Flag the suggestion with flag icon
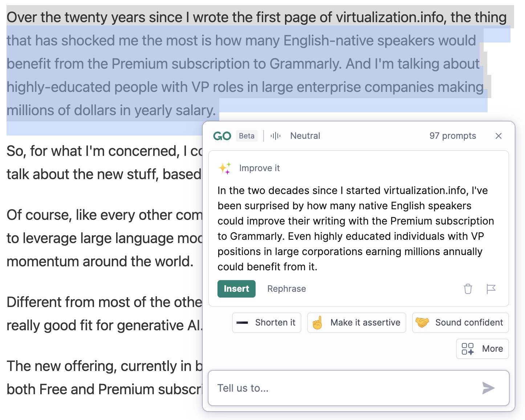525x420 pixels. [491, 289]
